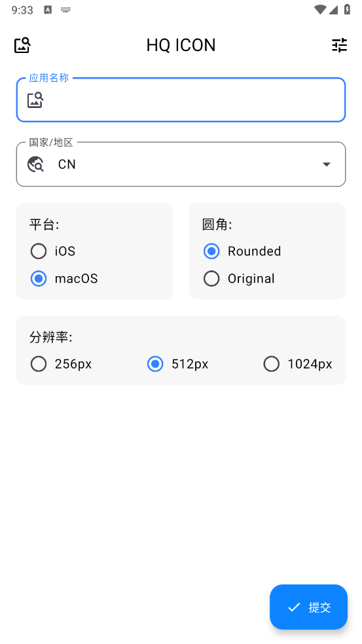
Task: Tap the HQ ICON title
Action: pyautogui.click(x=181, y=45)
